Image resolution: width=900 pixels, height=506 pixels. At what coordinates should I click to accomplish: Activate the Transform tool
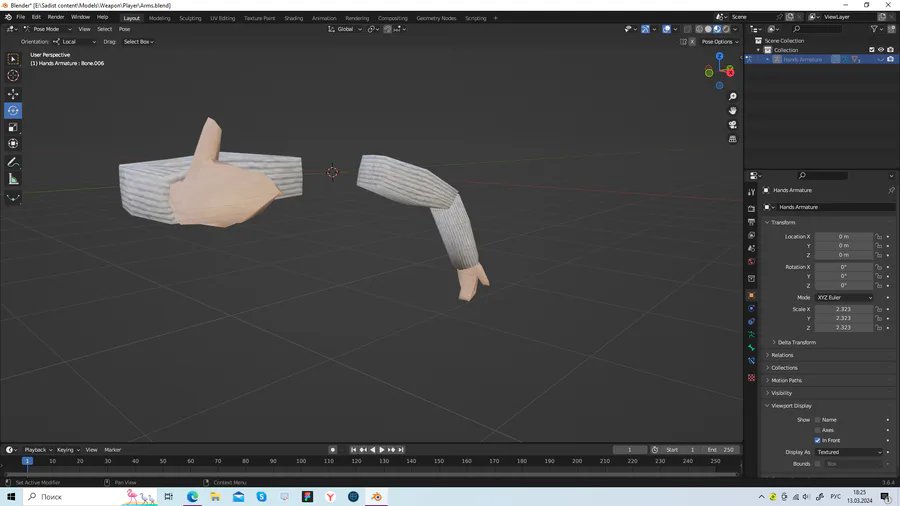[x=13, y=144]
